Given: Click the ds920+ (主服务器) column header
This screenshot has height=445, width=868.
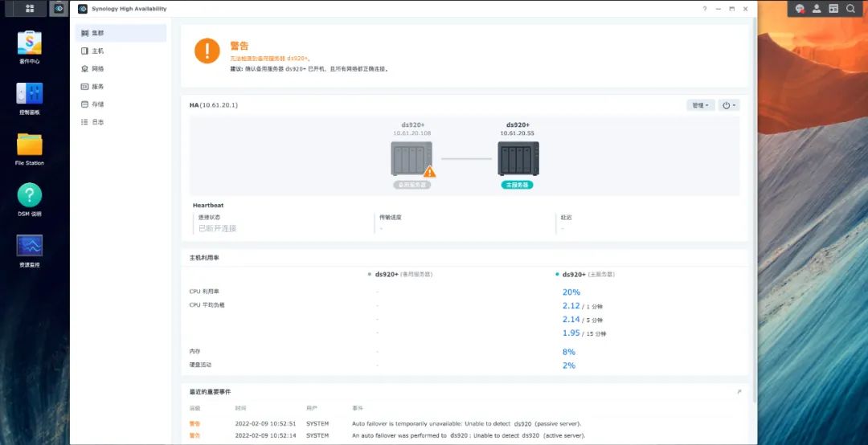Looking at the screenshot, I should pyautogui.click(x=588, y=275).
